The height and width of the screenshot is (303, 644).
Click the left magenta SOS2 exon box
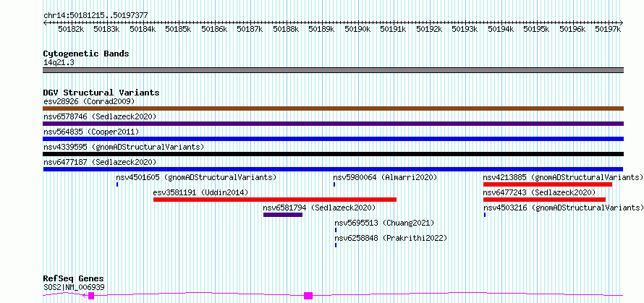91,296
